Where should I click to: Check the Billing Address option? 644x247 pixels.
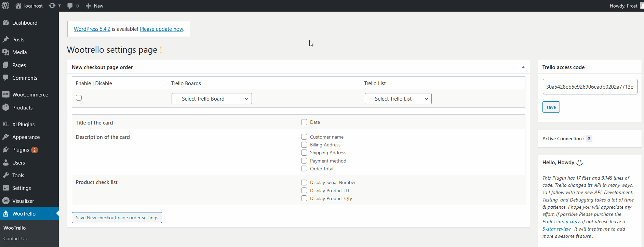click(304, 145)
